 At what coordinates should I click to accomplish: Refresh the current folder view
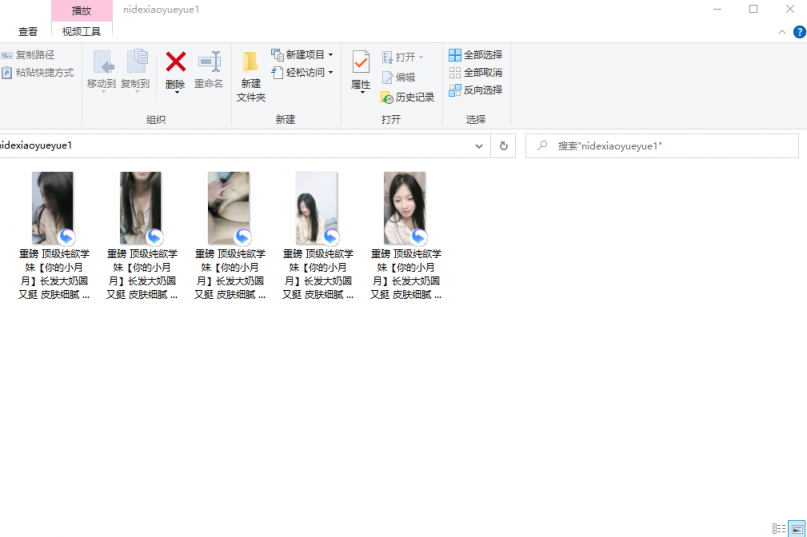(504, 146)
